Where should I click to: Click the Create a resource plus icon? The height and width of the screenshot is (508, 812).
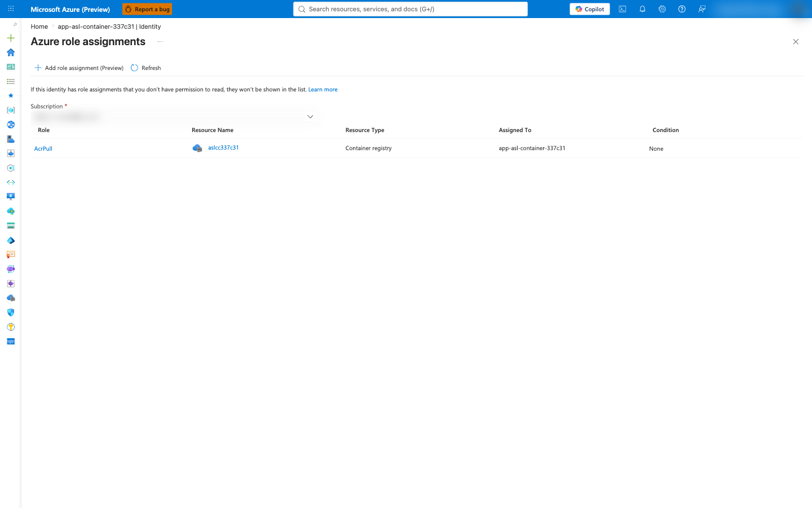tap(11, 38)
